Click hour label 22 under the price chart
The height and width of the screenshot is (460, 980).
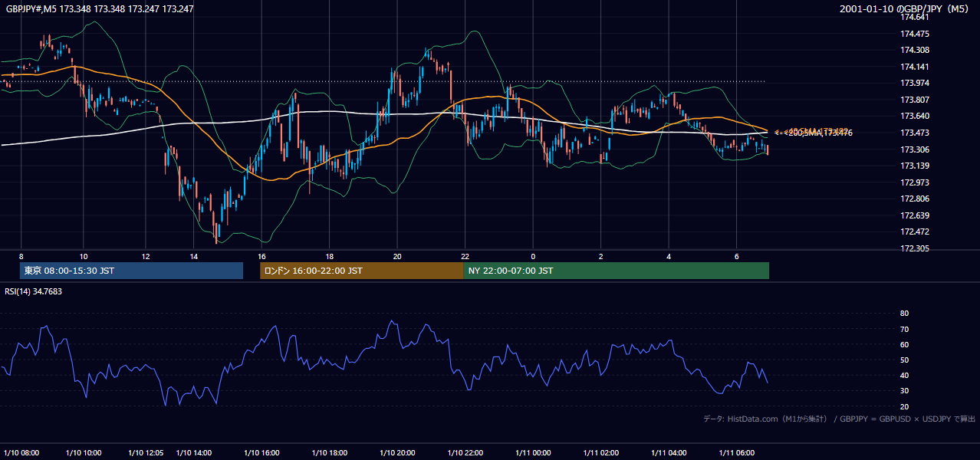tap(465, 256)
